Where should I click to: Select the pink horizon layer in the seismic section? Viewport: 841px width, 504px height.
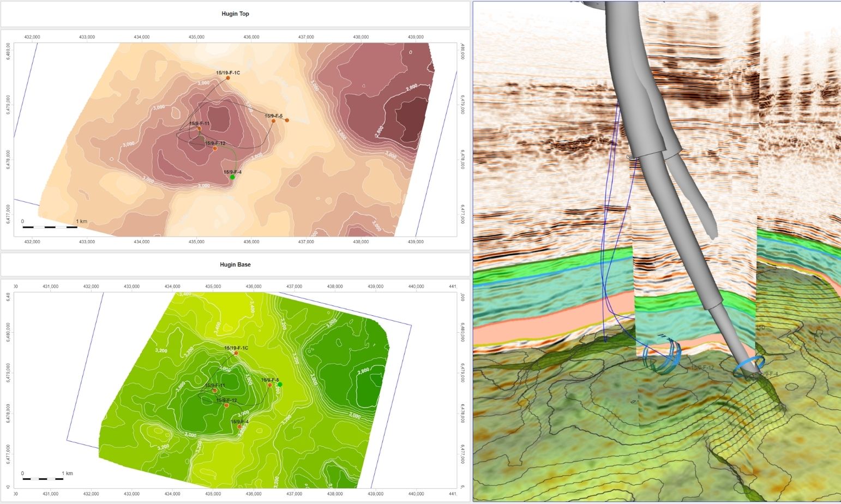click(545, 327)
